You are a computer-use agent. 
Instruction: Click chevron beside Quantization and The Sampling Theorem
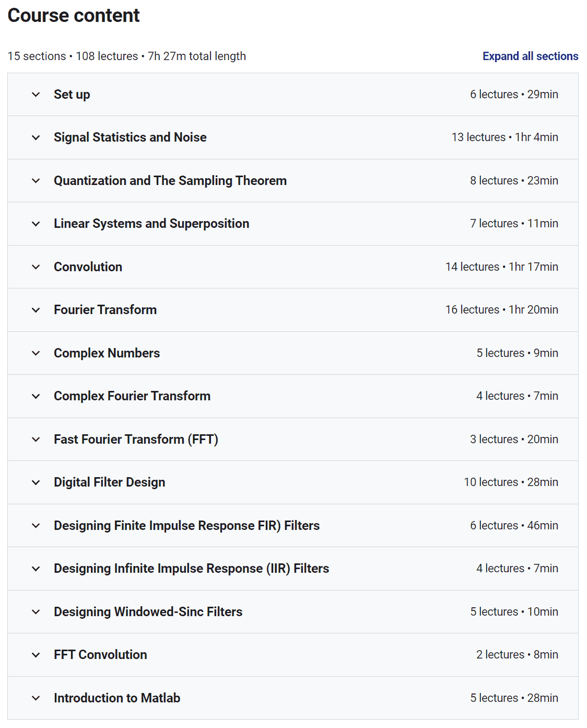(36, 181)
